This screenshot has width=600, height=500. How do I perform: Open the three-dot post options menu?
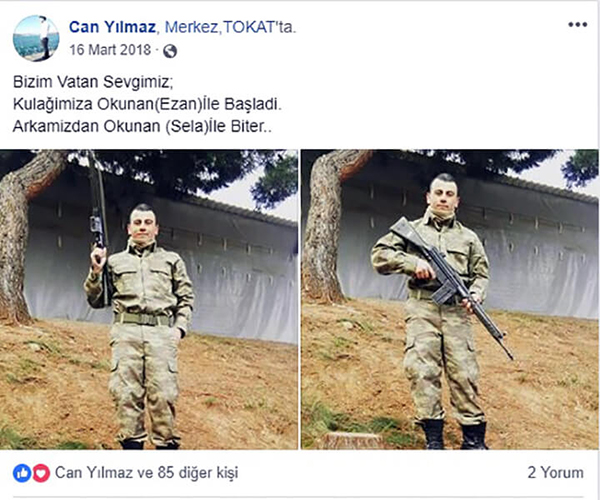[577, 25]
